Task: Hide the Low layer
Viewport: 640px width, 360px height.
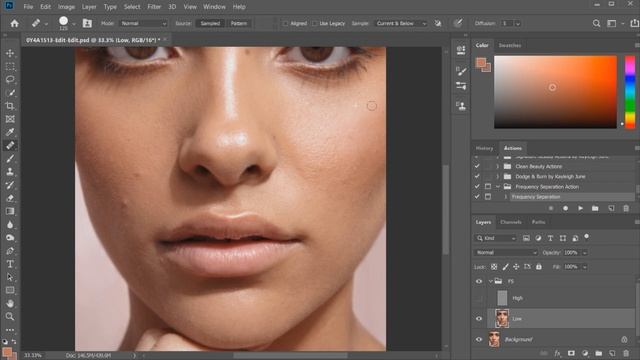Action: point(479,319)
